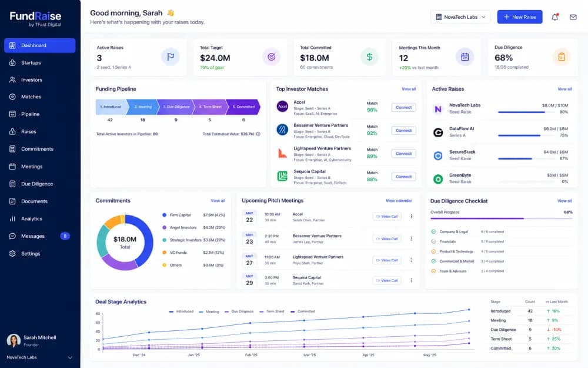Click Sarah Mitchell's profile avatar

click(14, 340)
